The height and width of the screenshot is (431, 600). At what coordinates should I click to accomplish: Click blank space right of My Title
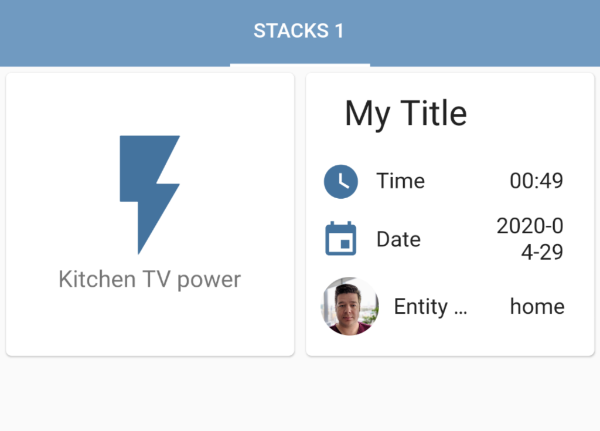click(x=530, y=114)
